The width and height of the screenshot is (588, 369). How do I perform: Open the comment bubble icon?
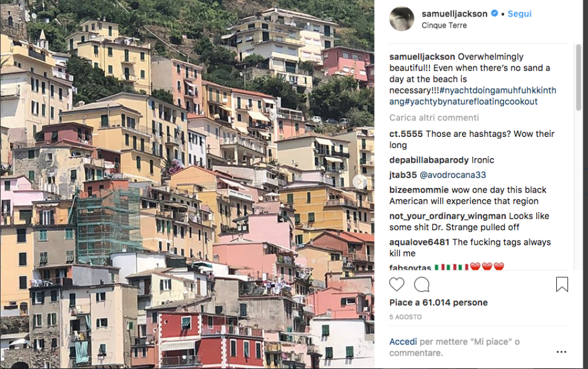(x=422, y=285)
